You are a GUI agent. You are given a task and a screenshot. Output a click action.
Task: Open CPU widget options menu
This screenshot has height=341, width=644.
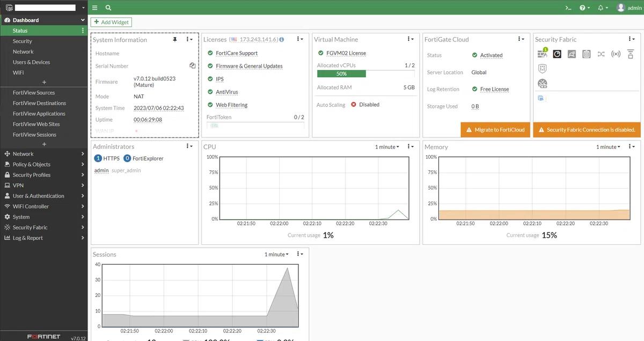pos(410,146)
